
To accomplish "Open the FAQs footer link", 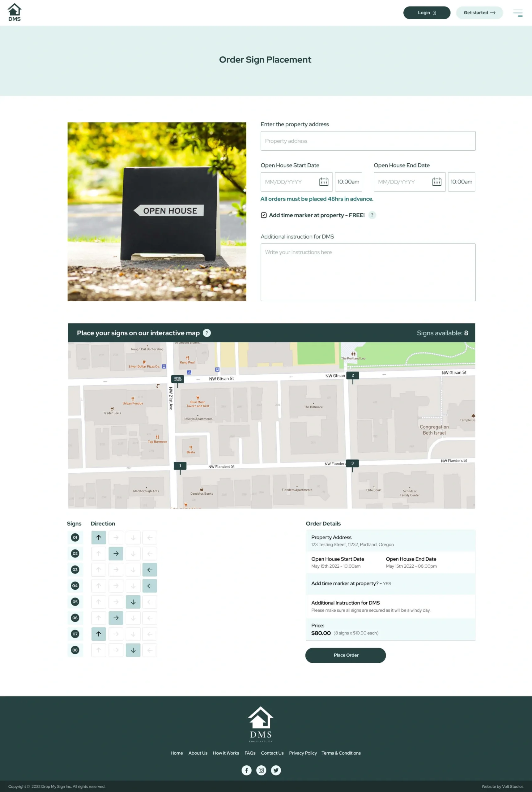I will (x=250, y=753).
